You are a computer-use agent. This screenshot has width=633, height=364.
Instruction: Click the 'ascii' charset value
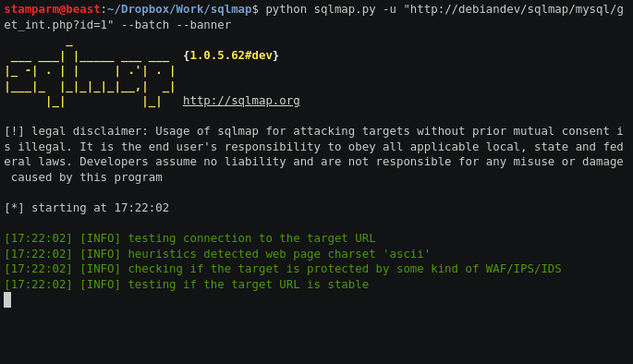click(406, 254)
